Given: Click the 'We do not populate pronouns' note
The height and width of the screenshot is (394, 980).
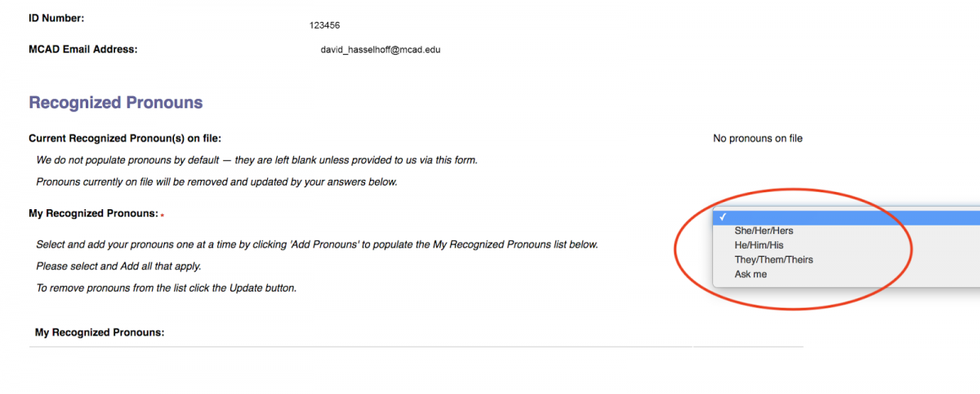Looking at the screenshot, I should point(257,160).
